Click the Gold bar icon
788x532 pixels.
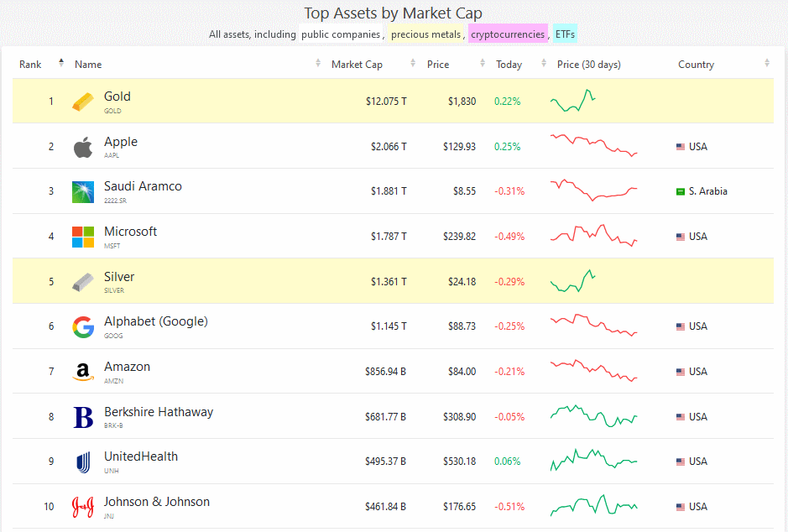coord(83,102)
